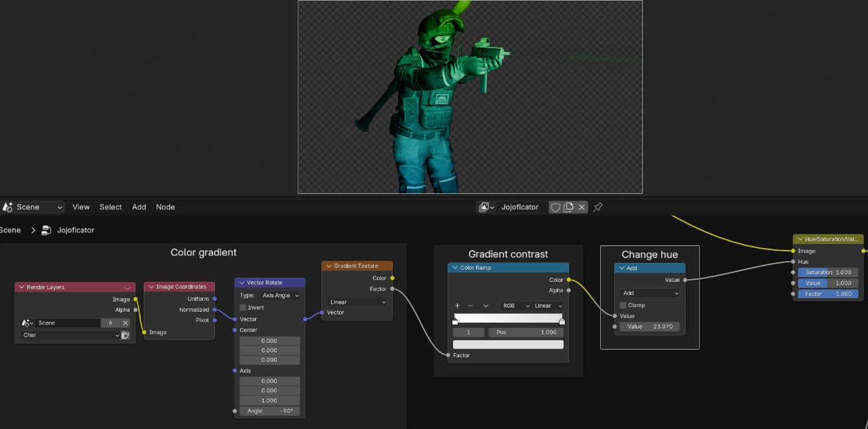Viewport: 868px width, 429px height.
Task: Enable the Clamp checkbox in the Add node
Action: point(623,305)
